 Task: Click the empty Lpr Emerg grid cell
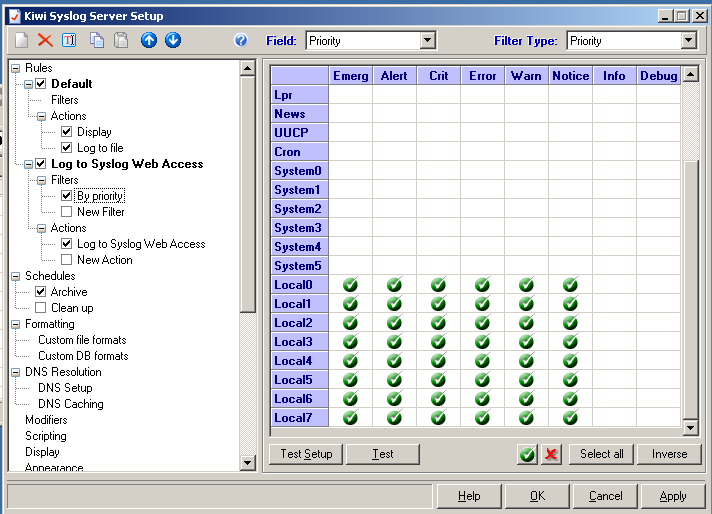coord(351,95)
